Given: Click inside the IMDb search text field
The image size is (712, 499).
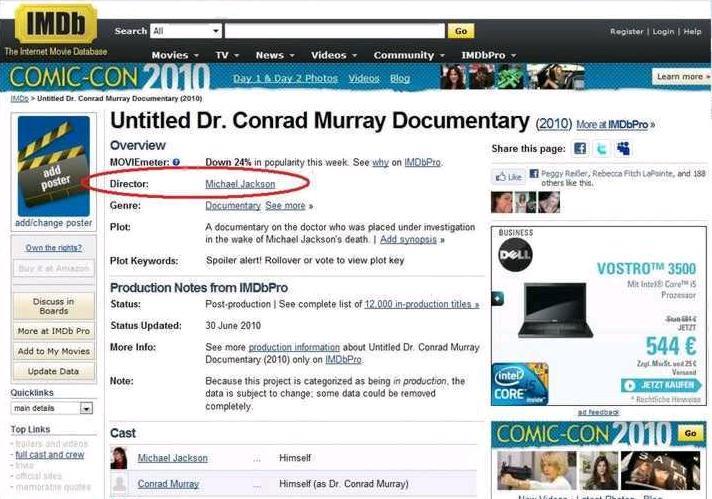Looking at the screenshot, I should [x=334, y=31].
